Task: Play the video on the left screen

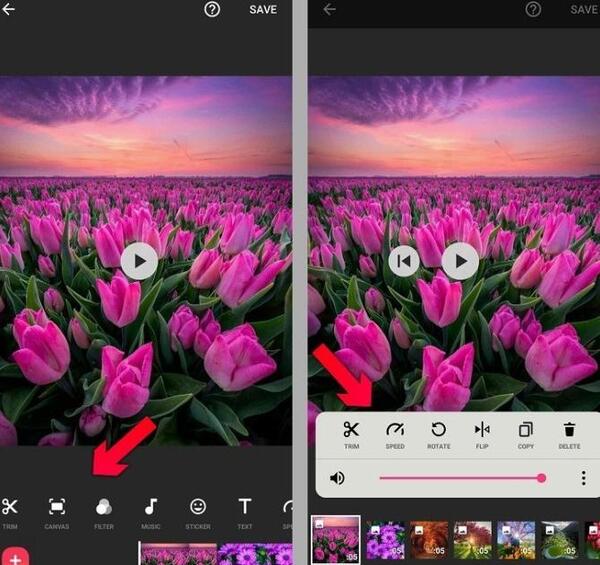Action: point(139,261)
